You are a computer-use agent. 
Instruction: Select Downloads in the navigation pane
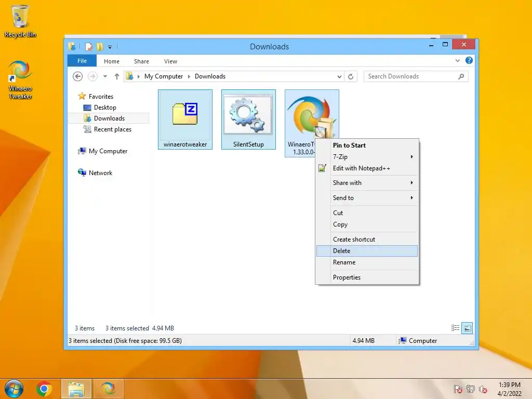click(109, 118)
